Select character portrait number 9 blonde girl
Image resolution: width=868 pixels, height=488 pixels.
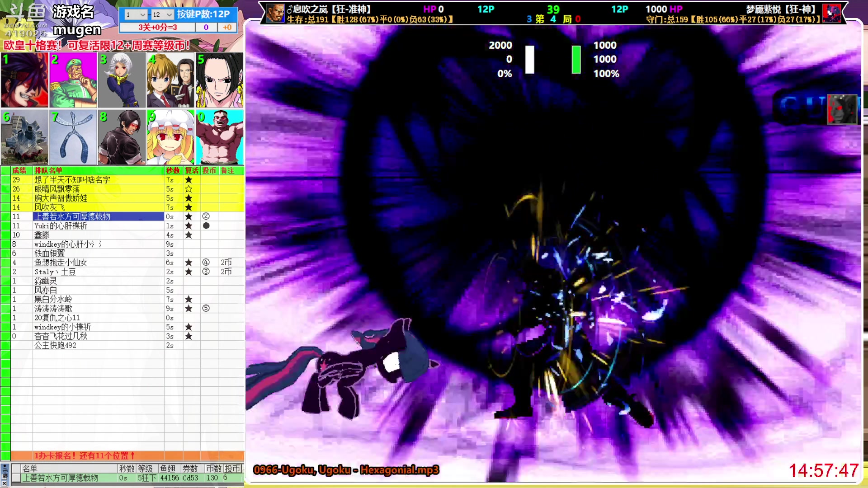pos(170,137)
